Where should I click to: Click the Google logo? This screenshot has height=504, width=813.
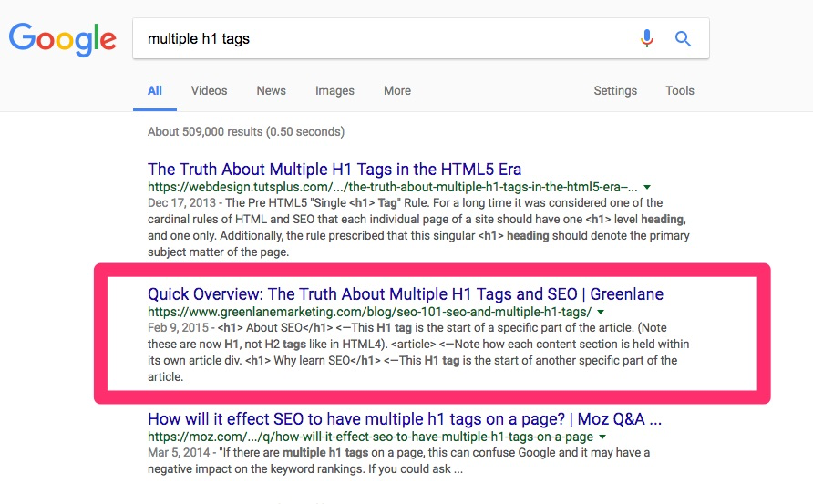(63, 39)
